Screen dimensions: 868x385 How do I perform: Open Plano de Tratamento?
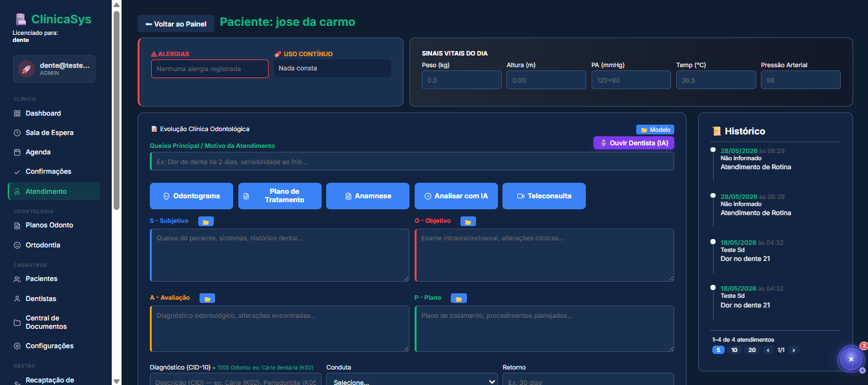pos(280,196)
